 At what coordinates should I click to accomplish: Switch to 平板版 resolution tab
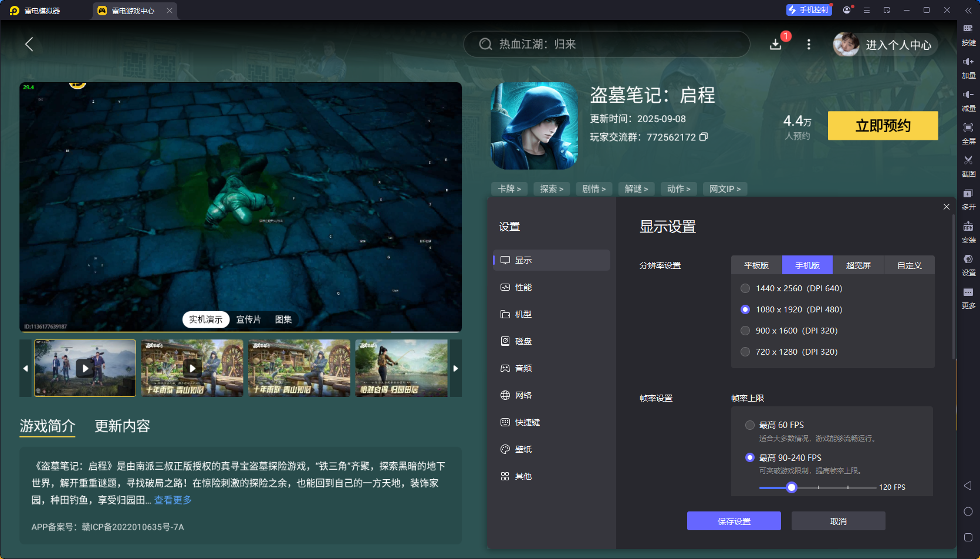pyautogui.click(x=756, y=265)
